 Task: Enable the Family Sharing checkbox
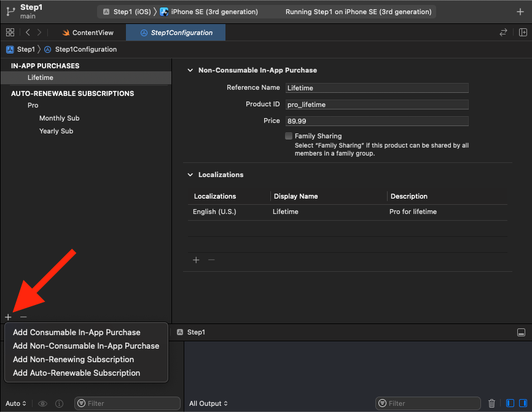pos(289,136)
